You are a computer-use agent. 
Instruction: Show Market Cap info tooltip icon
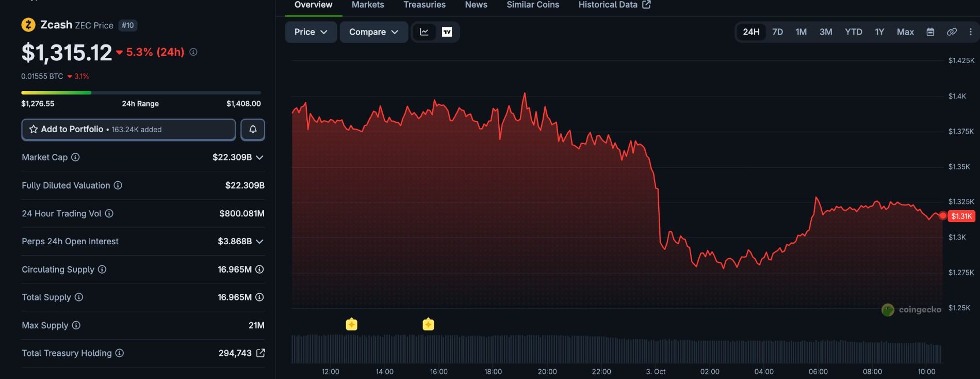coord(75,157)
